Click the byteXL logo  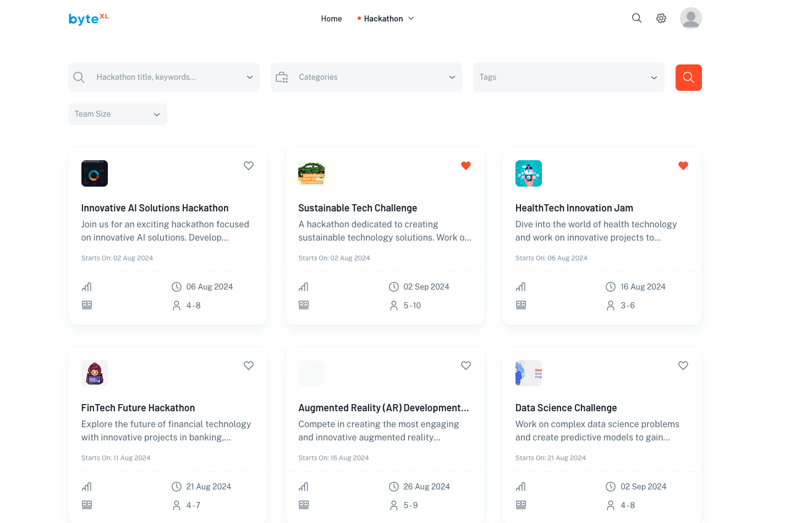coord(89,19)
